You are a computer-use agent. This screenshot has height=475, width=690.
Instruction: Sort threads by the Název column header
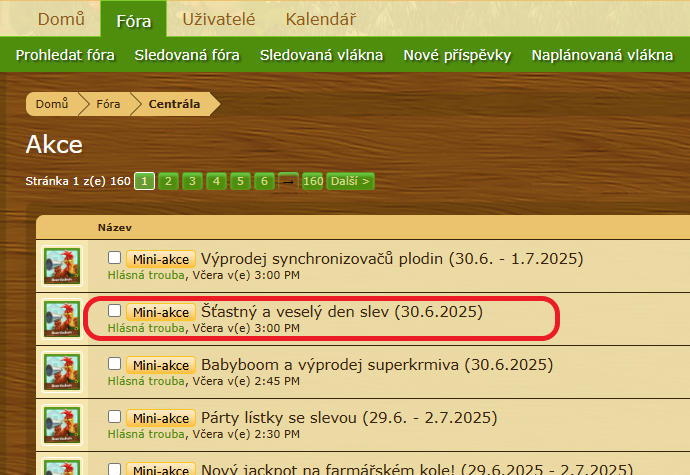(114, 228)
